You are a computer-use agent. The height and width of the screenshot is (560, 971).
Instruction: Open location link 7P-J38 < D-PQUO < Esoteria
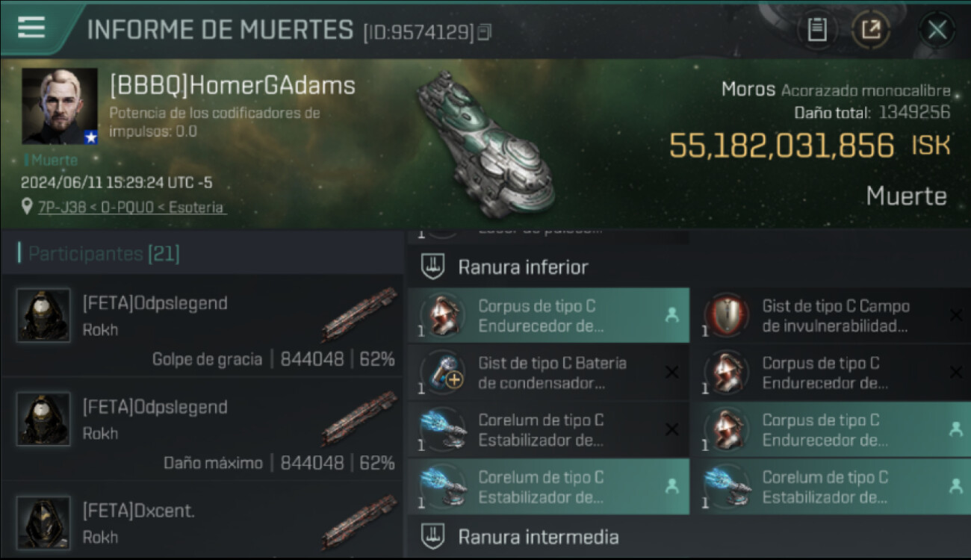click(131, 207)
